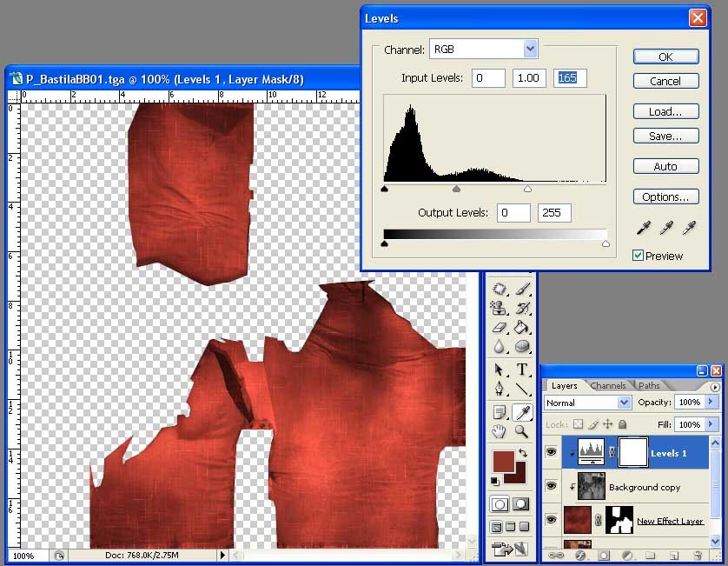This screenshot has width=728, height=566.
Task: Select the Zoom magnifier tool
Action: click(522, 431)
